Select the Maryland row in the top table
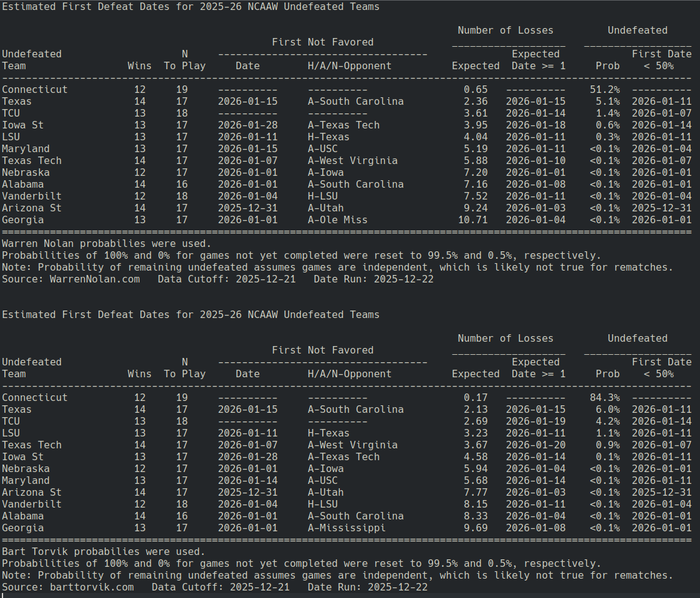 [26, 148]
